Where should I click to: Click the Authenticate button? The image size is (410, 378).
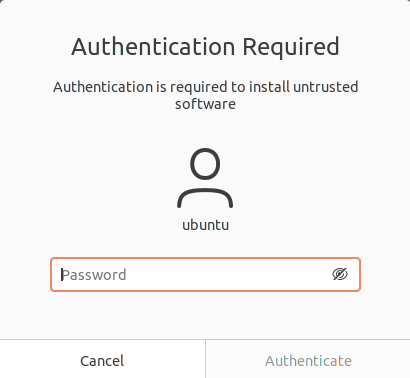click(308, 361)
